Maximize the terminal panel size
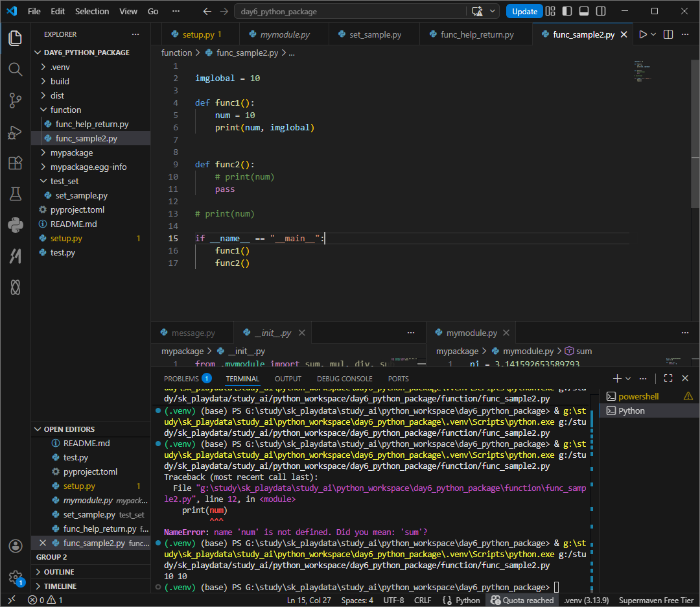 coord(668,378)
